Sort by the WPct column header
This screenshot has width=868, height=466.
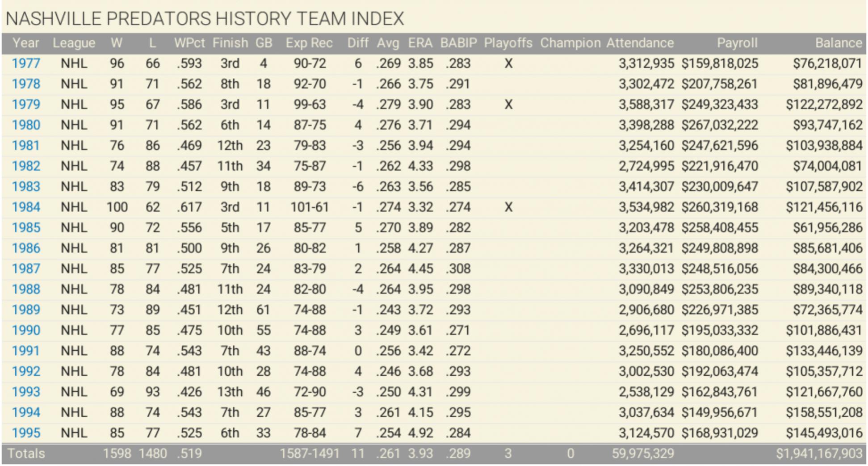189,43
